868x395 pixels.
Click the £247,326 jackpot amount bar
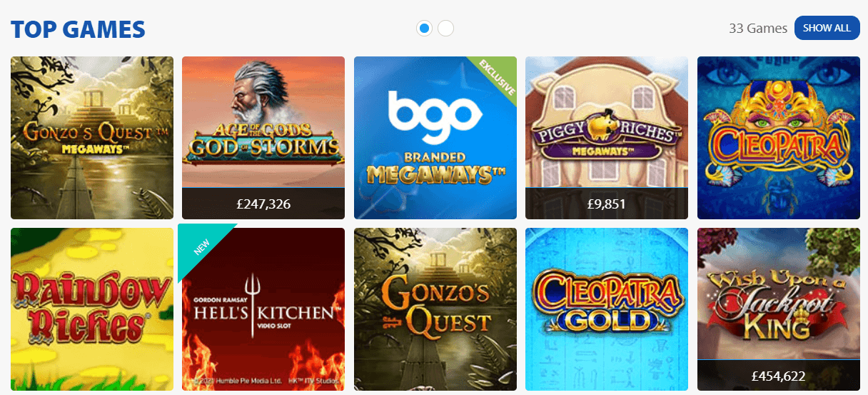pos(263,204)
